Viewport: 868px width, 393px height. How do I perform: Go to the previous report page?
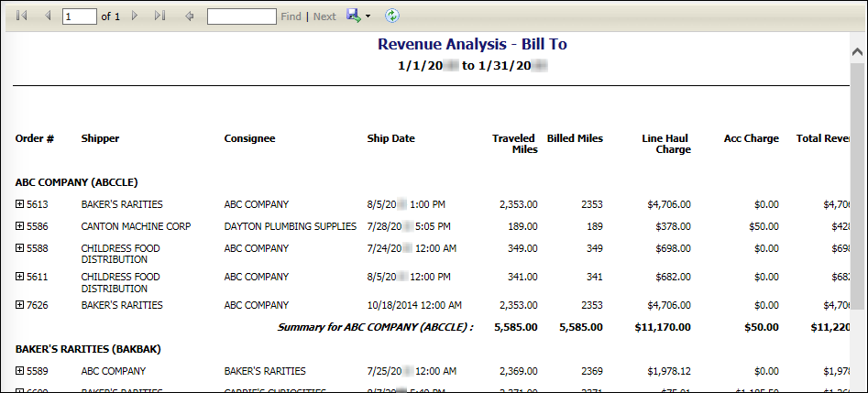pyautogui.click(x=48, y=16)
